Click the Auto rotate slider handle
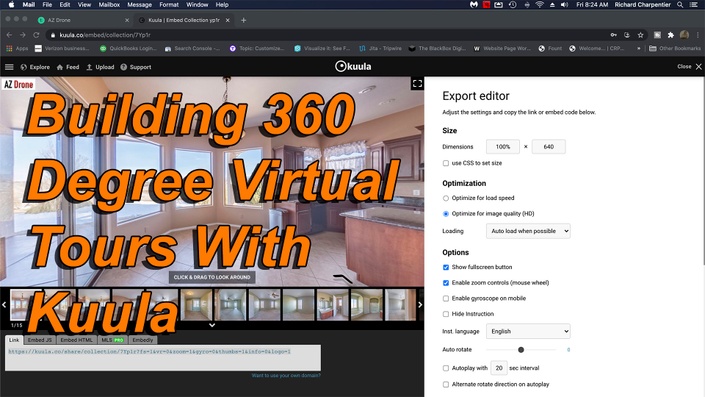Viewport: 705px width, 397px height. [521, 350]
